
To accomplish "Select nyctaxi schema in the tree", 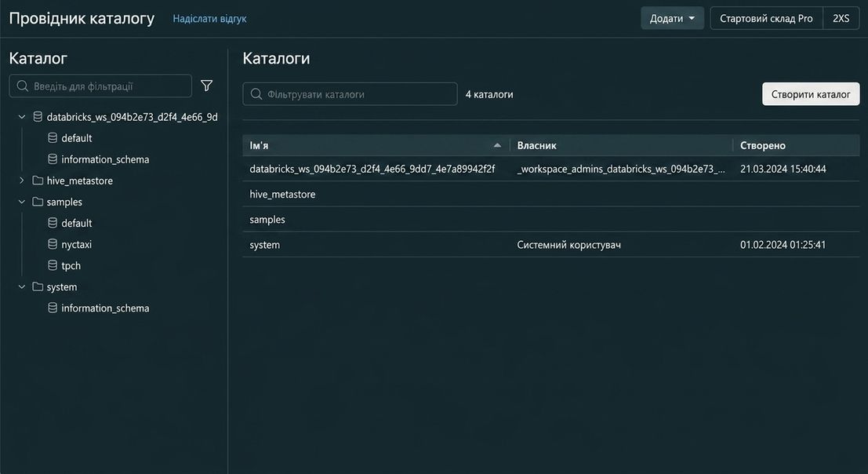I will (x=76, y=244).
